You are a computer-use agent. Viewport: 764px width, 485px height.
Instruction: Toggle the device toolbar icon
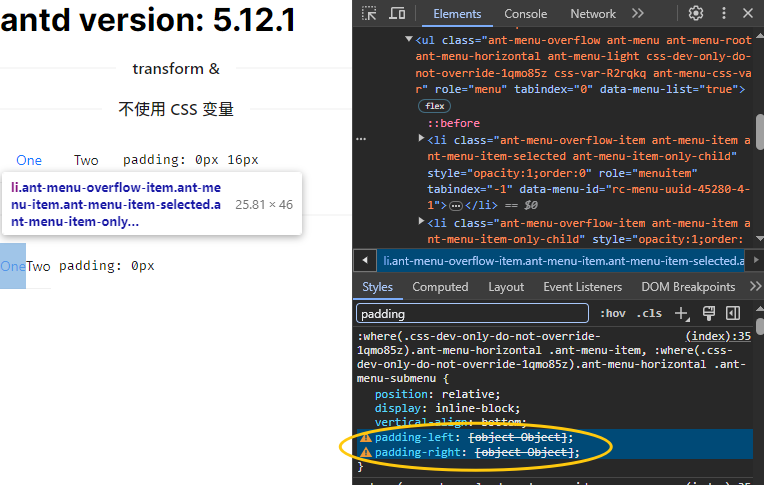[x=397, y=13]
